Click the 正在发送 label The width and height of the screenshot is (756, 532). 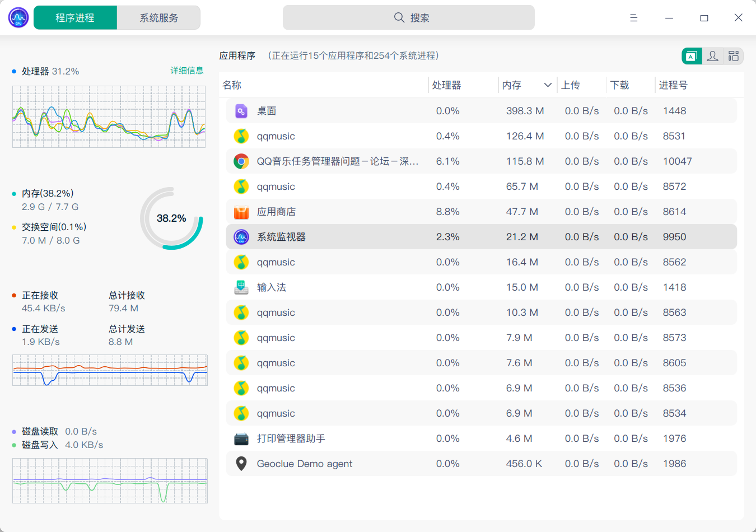pos(40,329)
